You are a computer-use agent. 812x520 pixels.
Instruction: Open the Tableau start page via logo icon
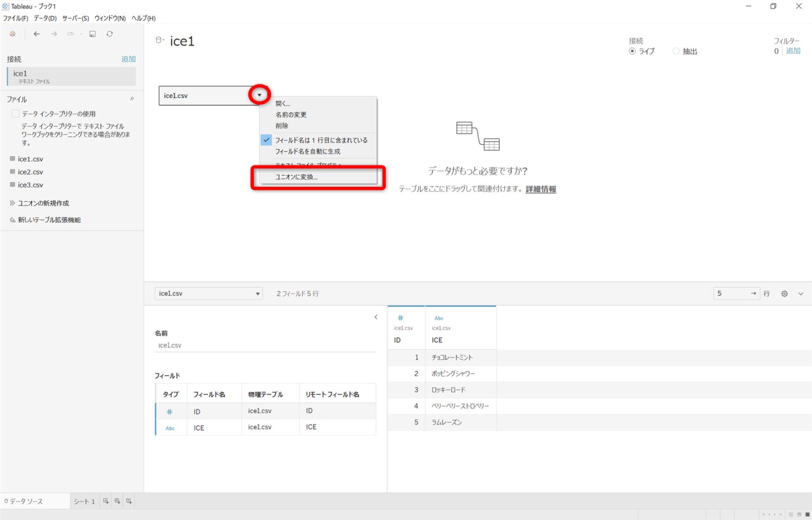12,33
